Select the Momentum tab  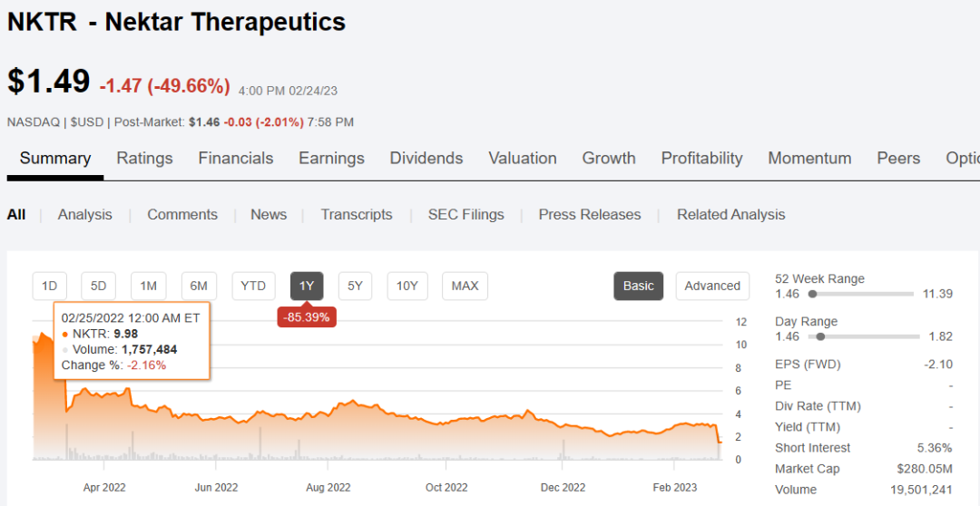tap(809, 158)
